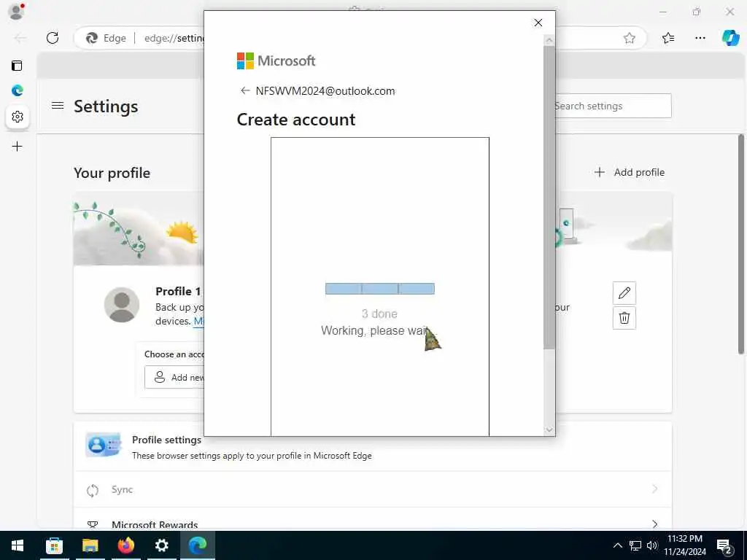Expand Microsoft Rewards chevron
This screenshot has width=747, height=560.
point(654,524)
